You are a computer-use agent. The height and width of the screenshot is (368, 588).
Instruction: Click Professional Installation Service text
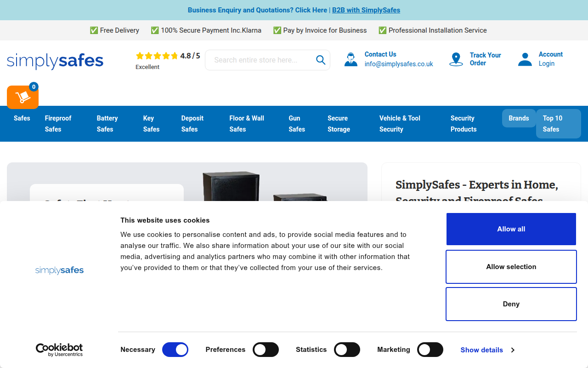pos(438,30)
